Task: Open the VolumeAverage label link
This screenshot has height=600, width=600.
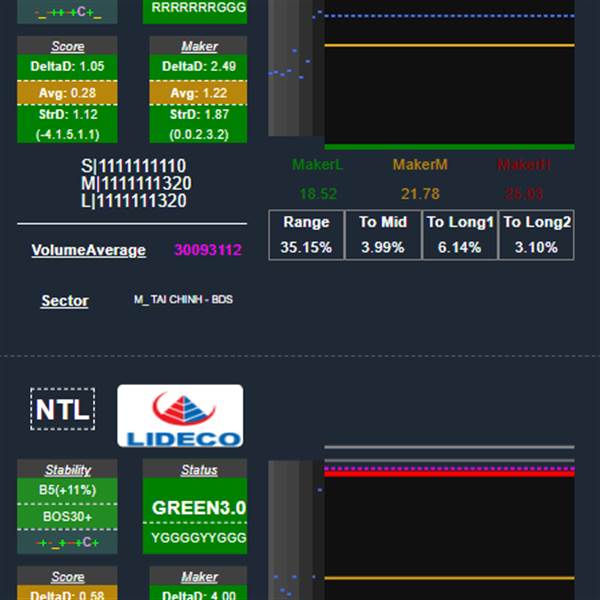Action: tap(88, 250)
